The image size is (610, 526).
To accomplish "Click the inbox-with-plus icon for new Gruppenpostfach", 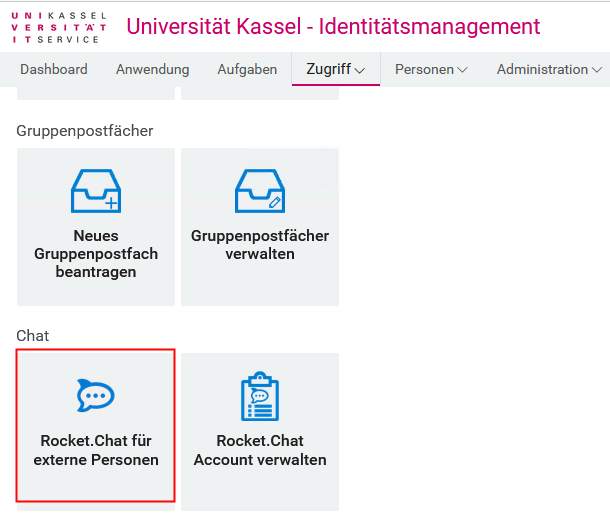I will click(95, 190).
